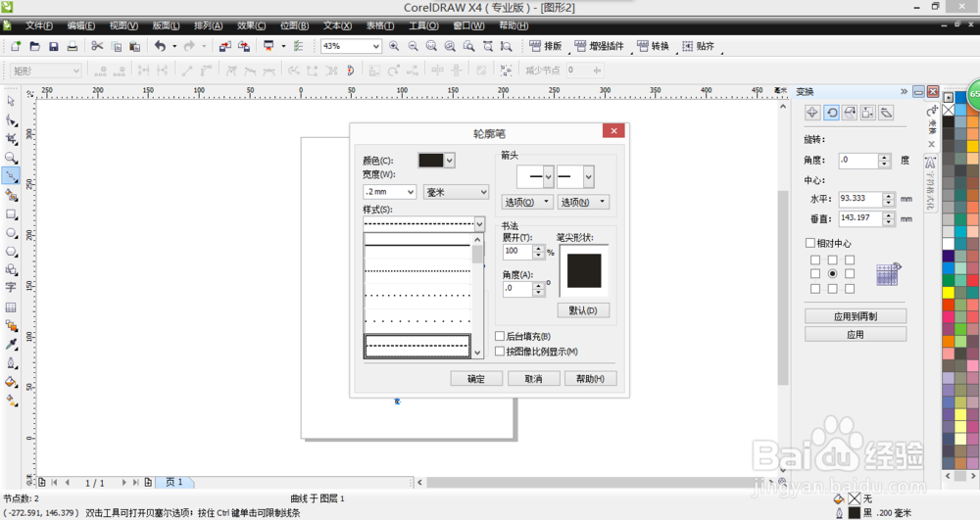Click the Print icon

point(72,46)
